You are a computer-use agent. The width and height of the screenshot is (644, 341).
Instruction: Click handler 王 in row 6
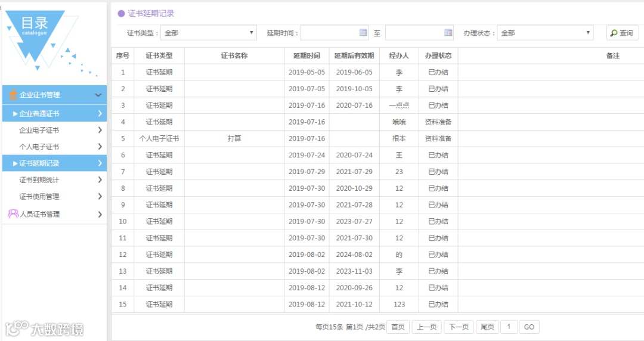pyautogui.click(x=399, y=155)
